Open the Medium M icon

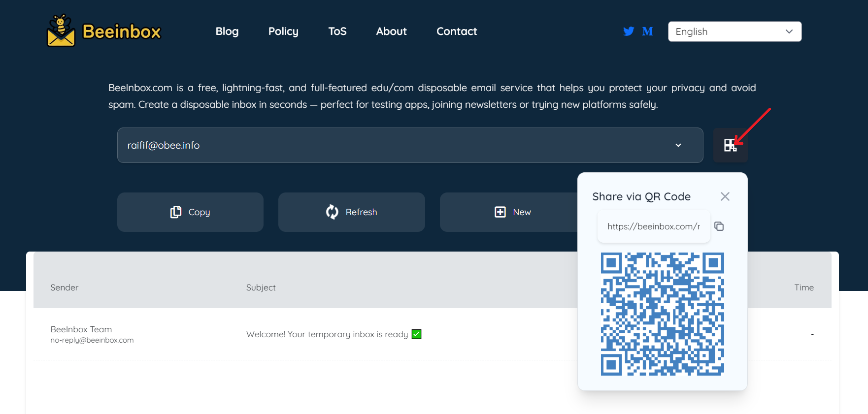coord(647,32)
